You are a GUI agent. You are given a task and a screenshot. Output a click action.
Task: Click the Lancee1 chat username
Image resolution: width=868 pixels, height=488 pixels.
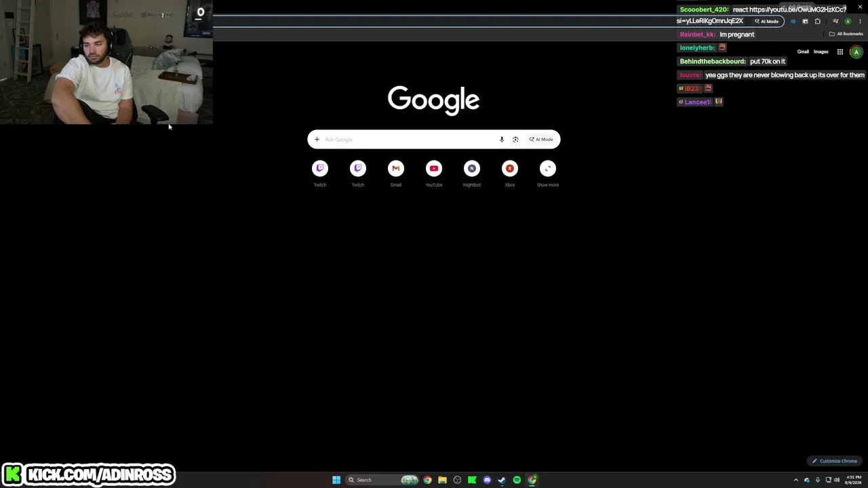coord(698,102)
